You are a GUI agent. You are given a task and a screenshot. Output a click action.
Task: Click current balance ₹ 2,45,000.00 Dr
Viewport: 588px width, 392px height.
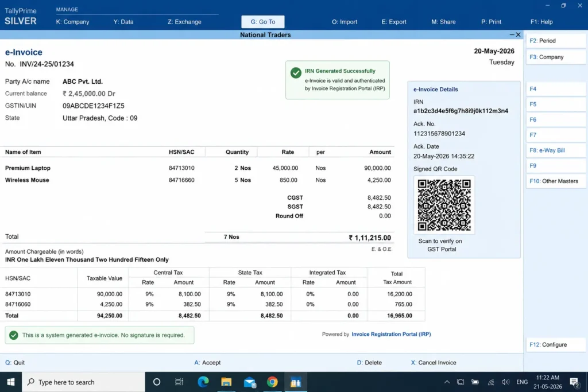coord(89,94)
